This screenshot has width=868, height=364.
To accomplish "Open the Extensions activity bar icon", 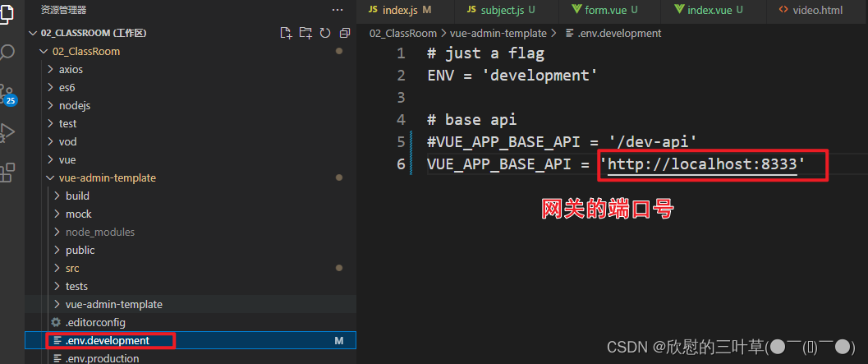I will (x=7, y=173).
